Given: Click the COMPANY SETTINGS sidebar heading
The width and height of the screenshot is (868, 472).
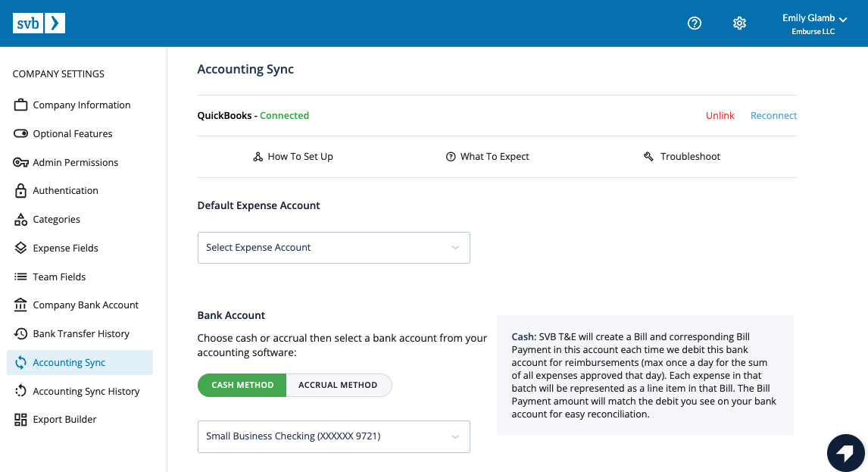Looking at the screenshot, I should (x=58, y=73).
